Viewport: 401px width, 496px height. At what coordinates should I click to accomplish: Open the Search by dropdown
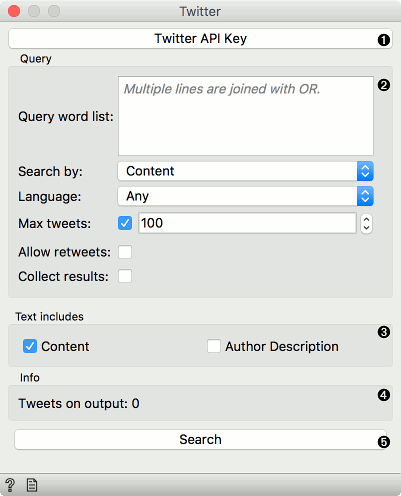coord(246,171)
